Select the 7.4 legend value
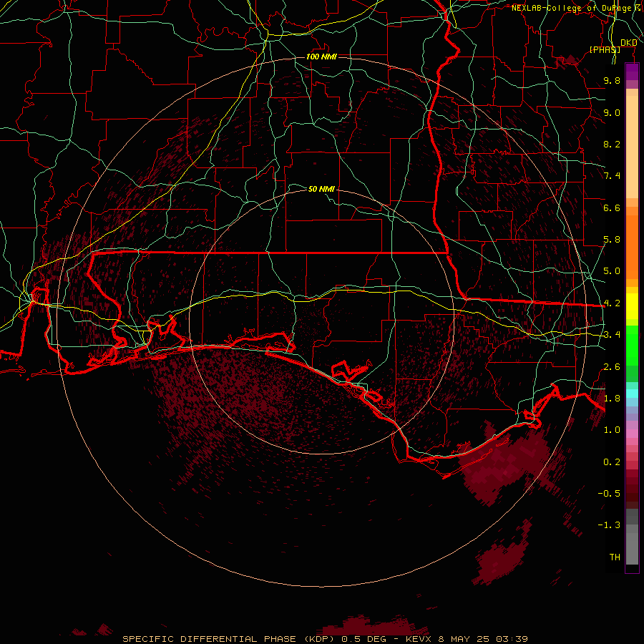 click(x=612, y=176)
